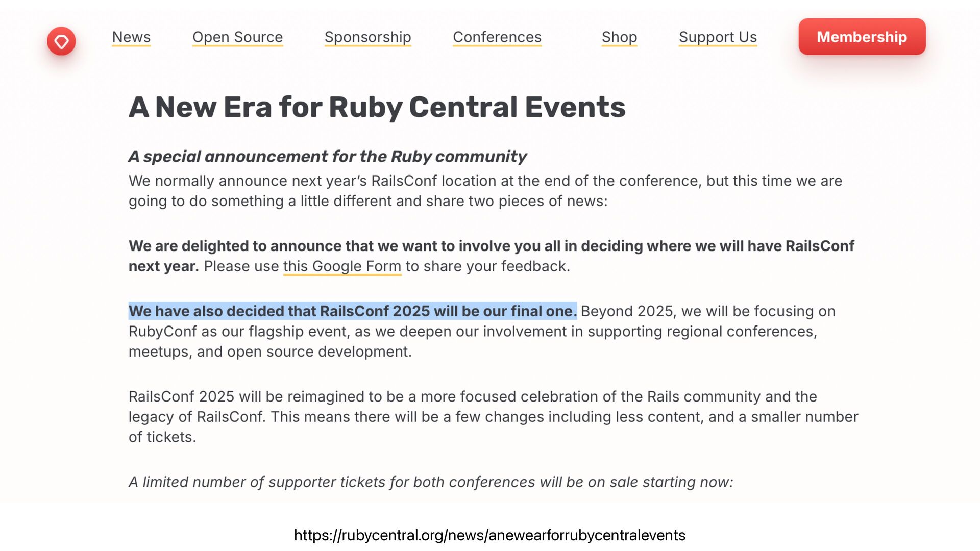
Task: Click the special announcement subtitle
Action: pyautogui.click(x=327, y=156)
